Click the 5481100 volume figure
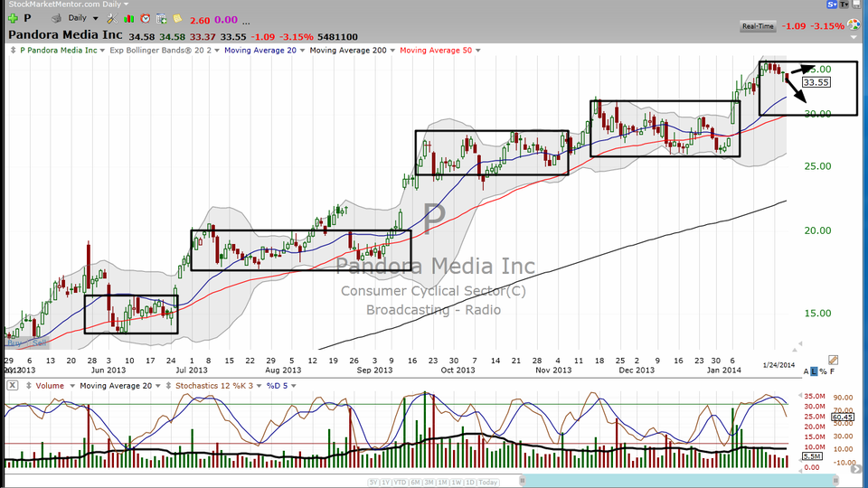The width and height of the screenshot is (868, 488). point(337,37)
